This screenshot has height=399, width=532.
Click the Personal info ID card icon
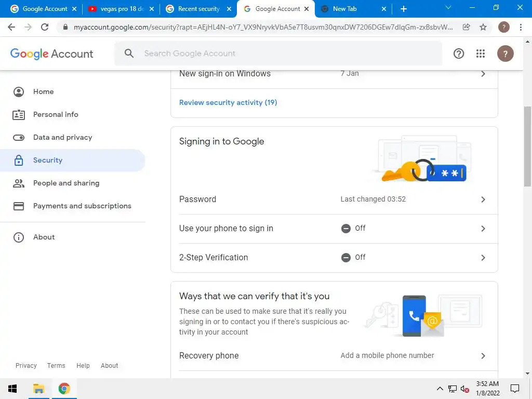(x=19, y=115)
